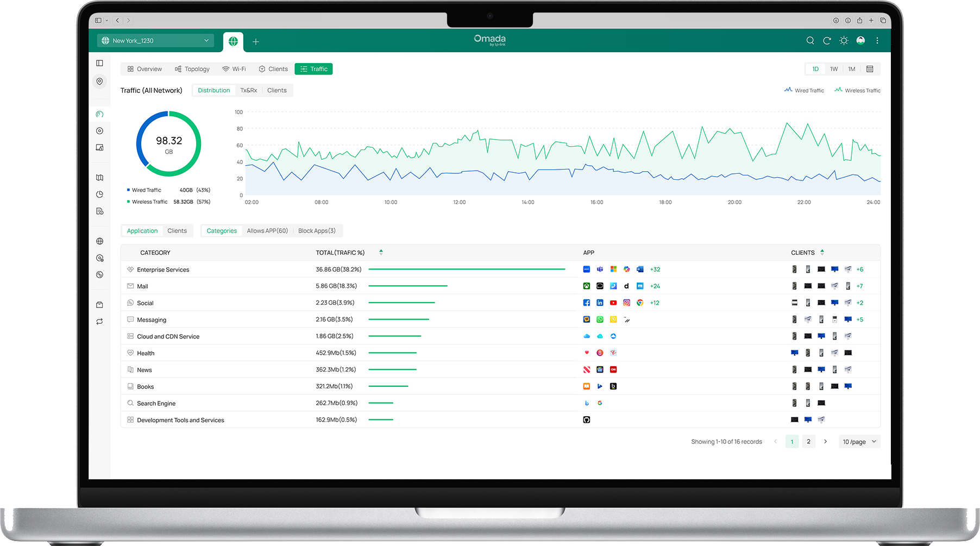Toggle Wired Traffic legend in chart

(x=804, y=90)
